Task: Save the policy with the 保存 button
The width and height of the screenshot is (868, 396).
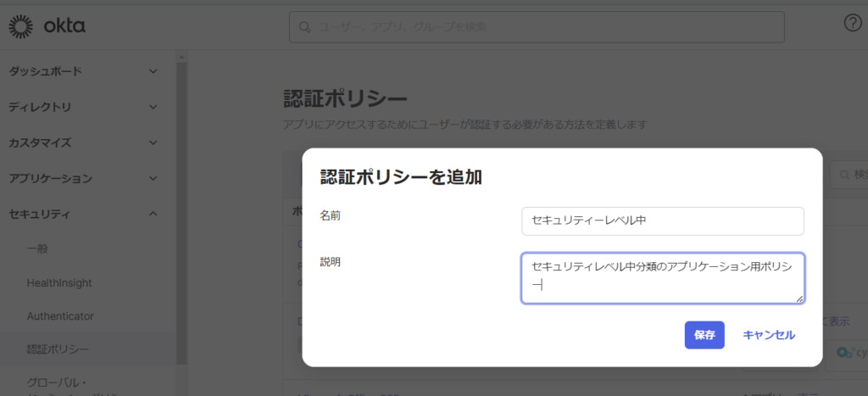Action: coord(704,335)
